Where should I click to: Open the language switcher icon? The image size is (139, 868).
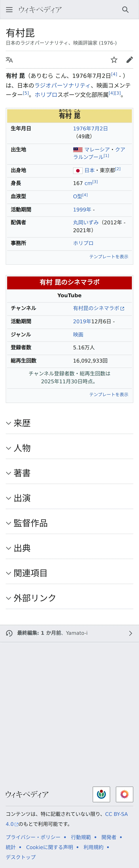click(9, 60)
